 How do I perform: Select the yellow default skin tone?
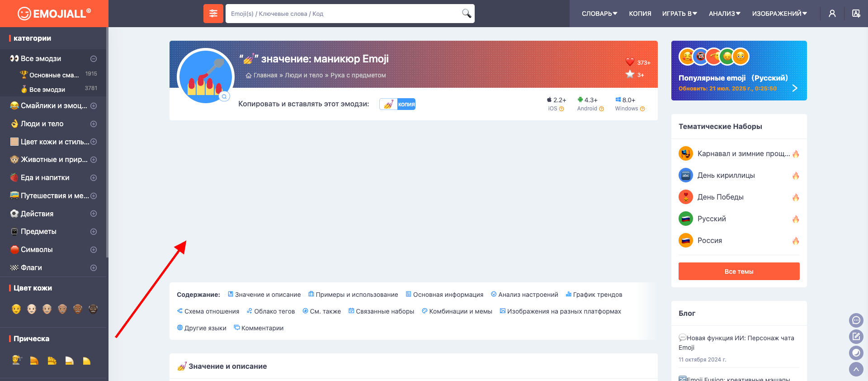(16, 309)
